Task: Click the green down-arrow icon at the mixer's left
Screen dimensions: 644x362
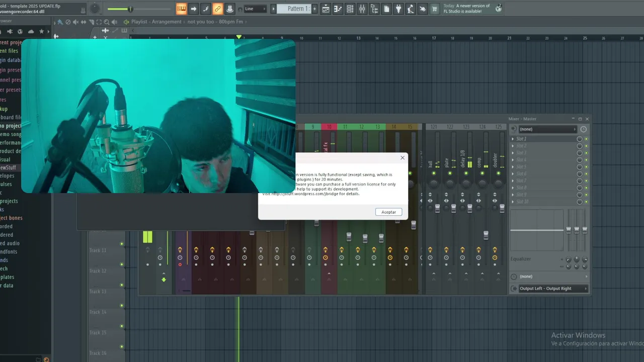Action: coord(164,280)
